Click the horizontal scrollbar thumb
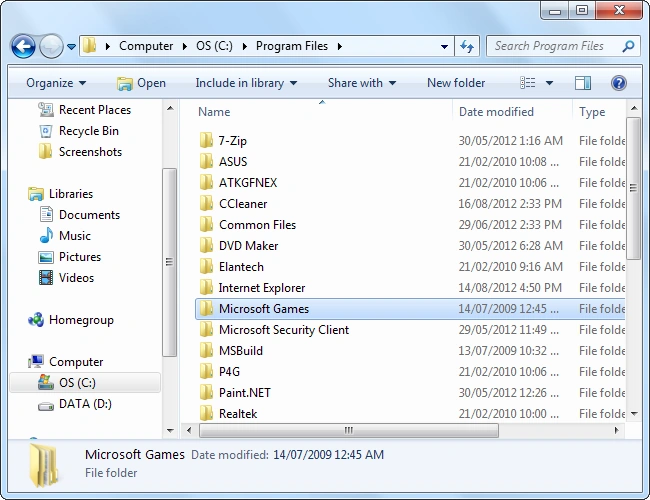Image resolution: width=650 pixels, height=500 pixels. tap(349, 430)
